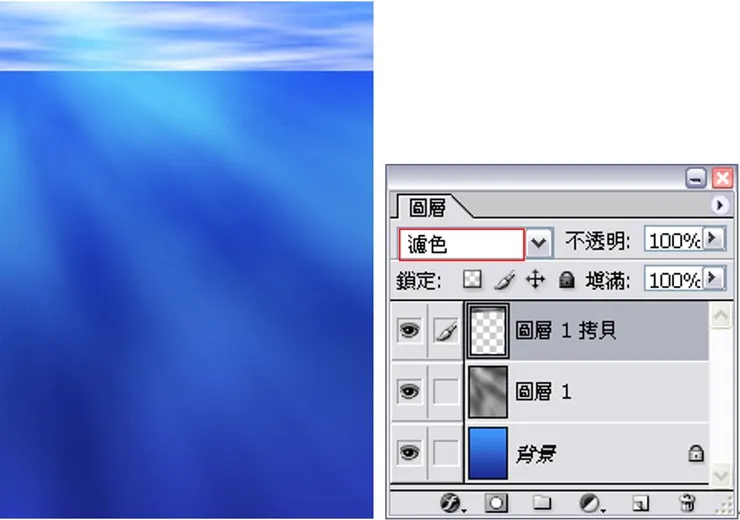This screenshot has height=520, width=740.
Task: Lock image pixels brush icon
Action: click(504, 280)
